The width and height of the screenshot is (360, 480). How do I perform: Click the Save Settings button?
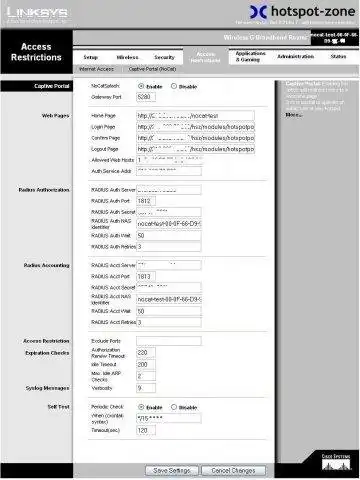tap(172, 471)
